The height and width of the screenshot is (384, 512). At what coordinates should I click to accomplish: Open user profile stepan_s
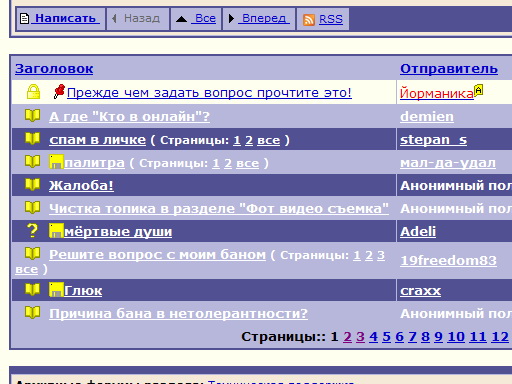point(433,140)
